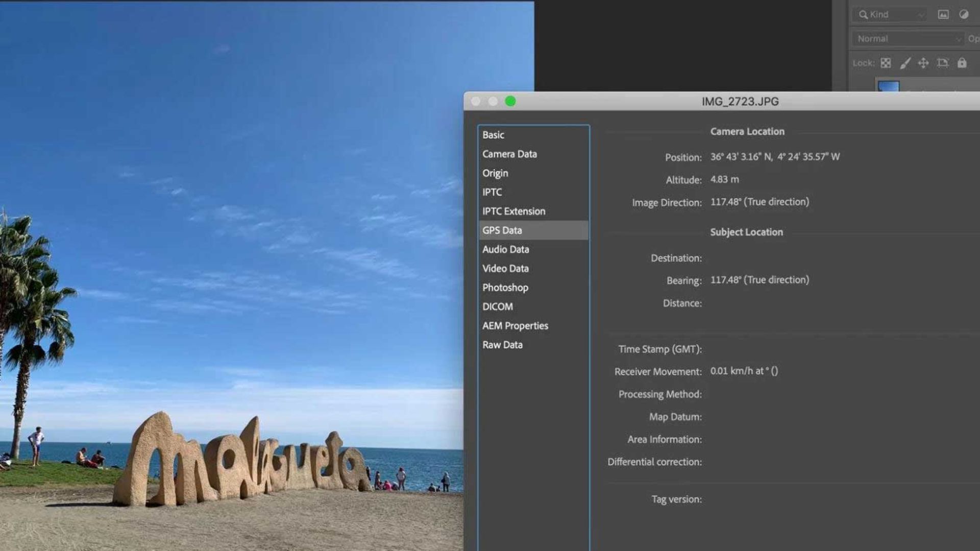Click prevent artboard auto-nesting lock icon
The width and height of the screenshot is (980, 551).
click(942, 63)
